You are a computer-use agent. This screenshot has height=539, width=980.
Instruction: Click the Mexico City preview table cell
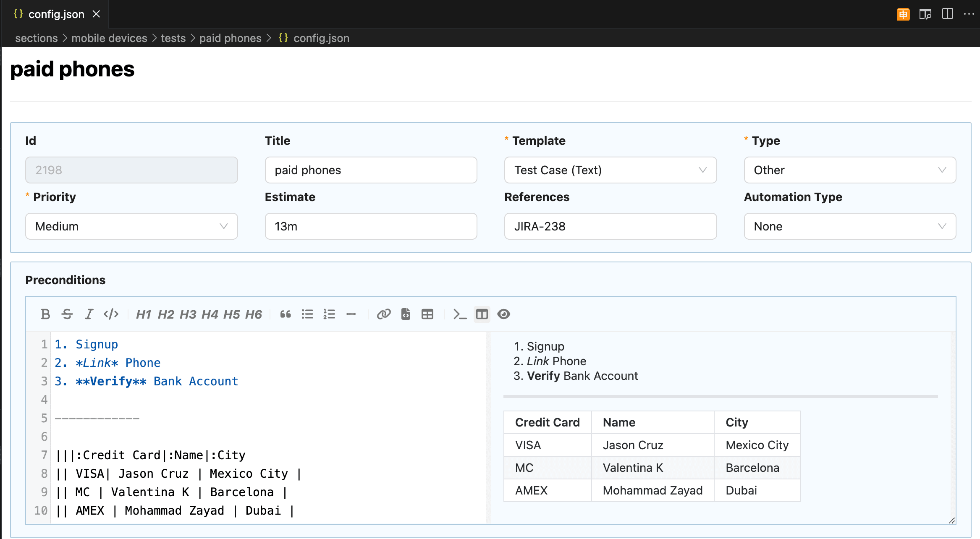[x=757, y=445]
